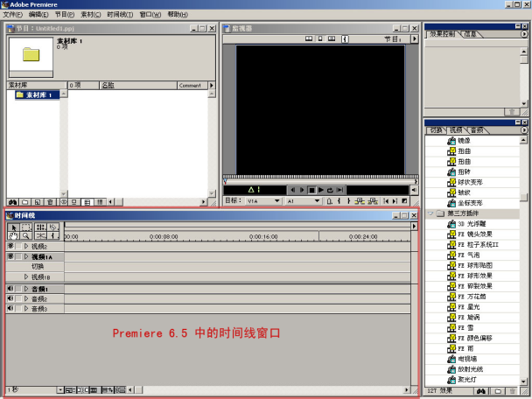Expand the 视频1B track triangle
This screenshot has width=532, height=399.
(x=26, y=276)
